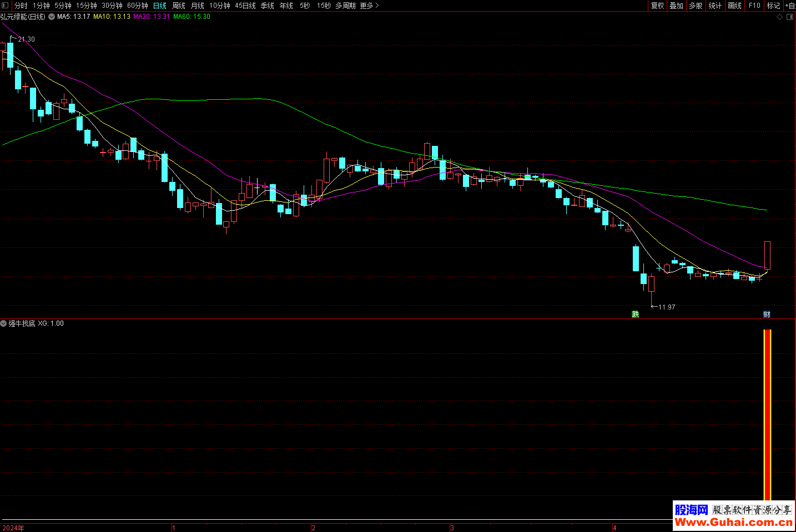
Task: Toggle the left sidebar panel icon
Action: click(x=5, y=6)
